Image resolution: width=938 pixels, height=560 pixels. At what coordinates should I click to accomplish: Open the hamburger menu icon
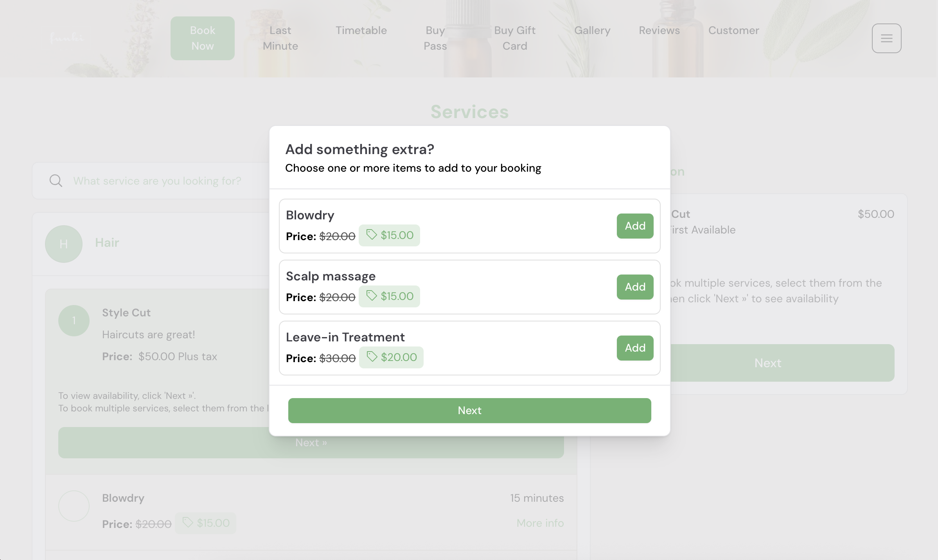coord(886,38)
